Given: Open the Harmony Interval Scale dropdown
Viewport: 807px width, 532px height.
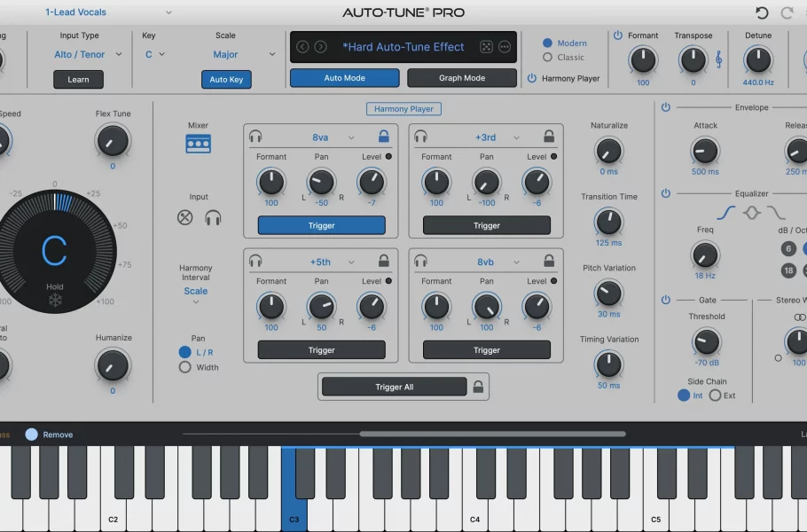Looking at the screenshot, I should (196, 294).
